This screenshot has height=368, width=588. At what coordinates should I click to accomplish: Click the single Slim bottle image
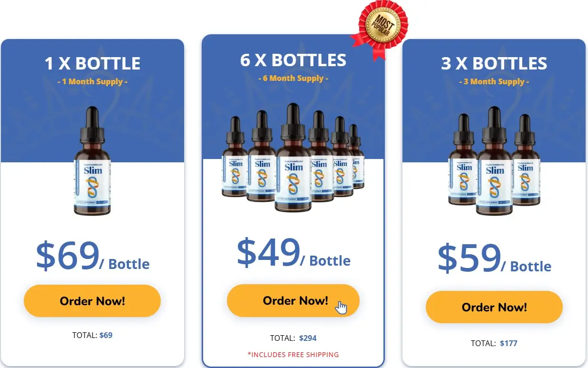(x=92, y=161)
